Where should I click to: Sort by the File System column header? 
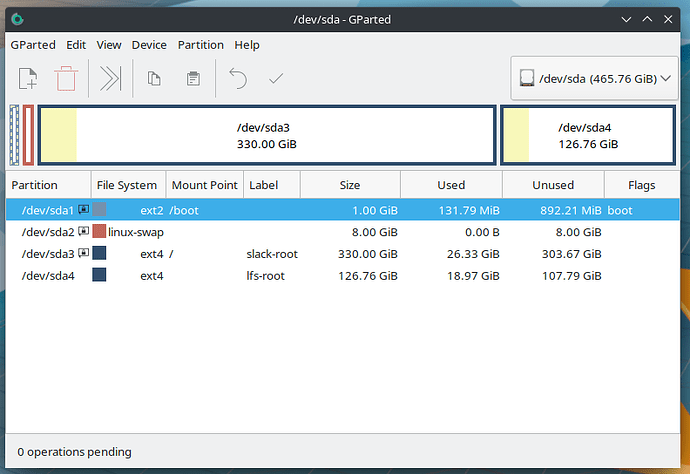click(128, 185)
